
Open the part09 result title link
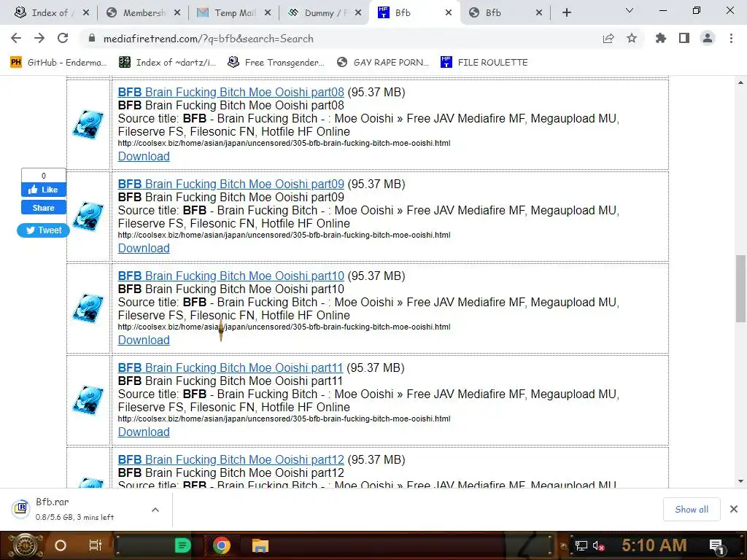coord(231,184)
